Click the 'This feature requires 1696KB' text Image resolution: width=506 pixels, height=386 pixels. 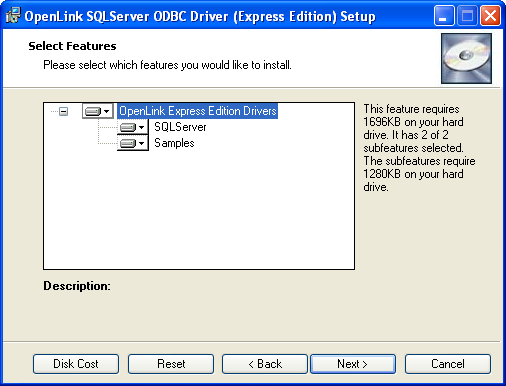click(419, 148)
